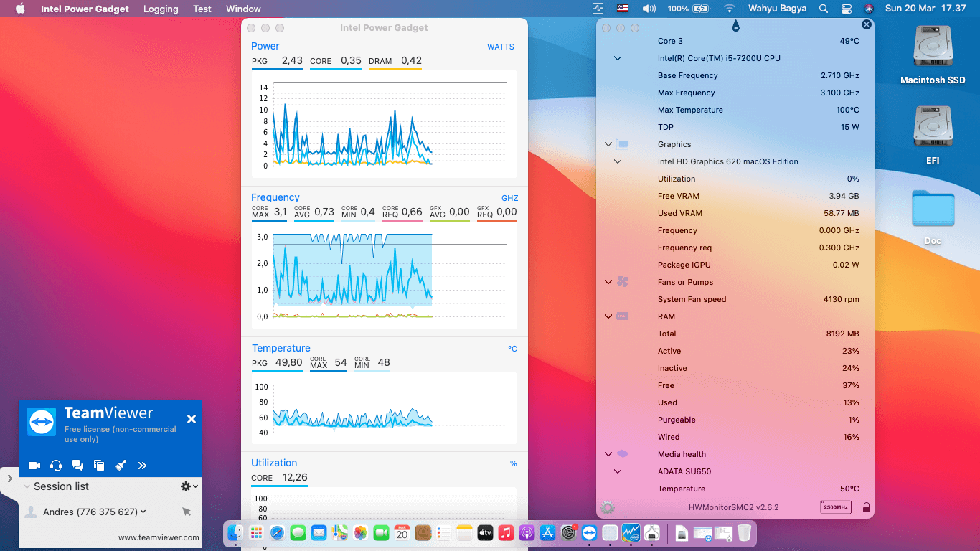This screenshot has width=980, height=551.
Task: Open HWMonitorSMC2 gear settings
Action: 608,508
